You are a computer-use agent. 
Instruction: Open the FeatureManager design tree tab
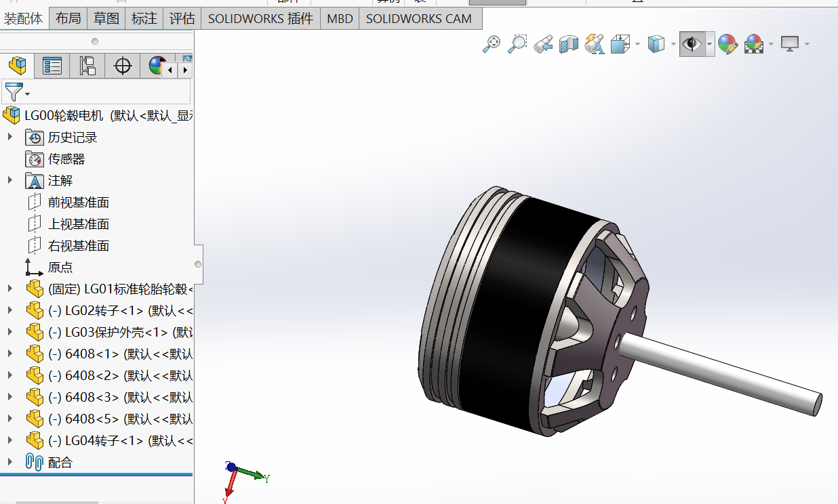pyautogui.click(x=18, y=66)
